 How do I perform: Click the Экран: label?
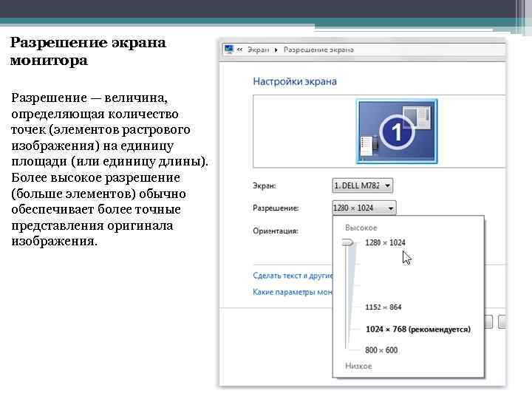[x=265, y=185]
